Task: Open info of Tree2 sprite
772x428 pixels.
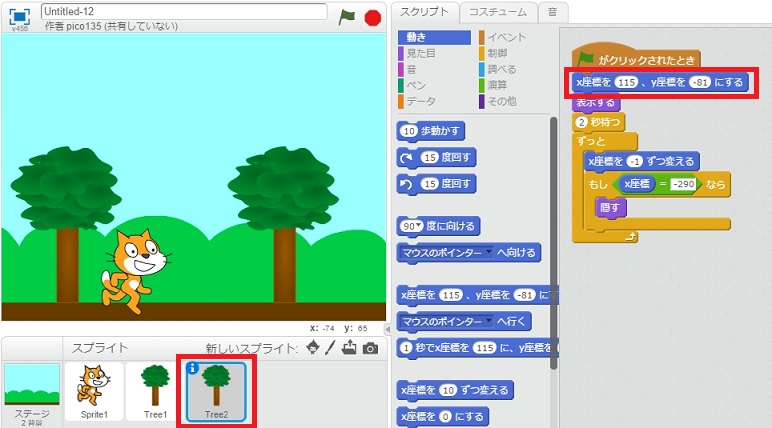Action: click(x=193, y=368)
